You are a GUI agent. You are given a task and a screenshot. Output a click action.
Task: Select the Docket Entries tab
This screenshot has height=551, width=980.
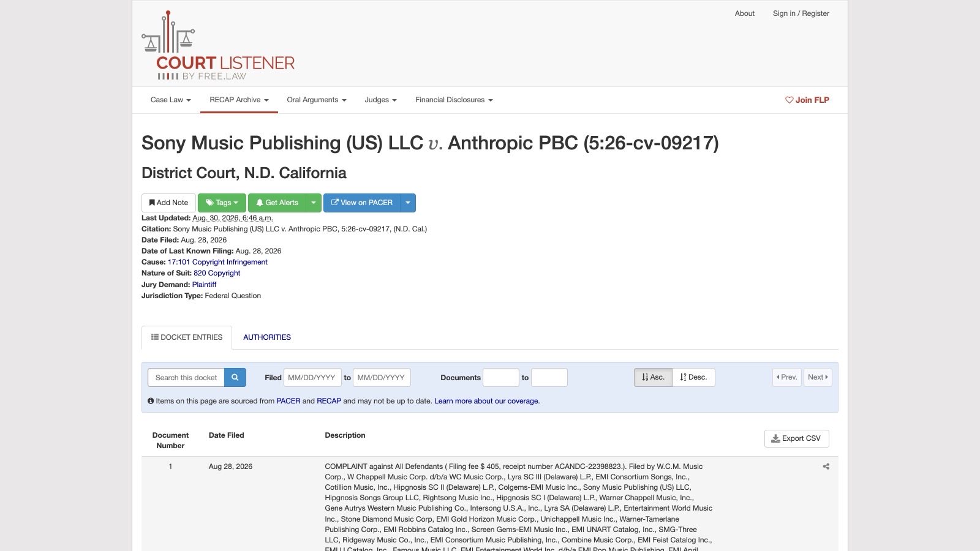pos(187,337)
